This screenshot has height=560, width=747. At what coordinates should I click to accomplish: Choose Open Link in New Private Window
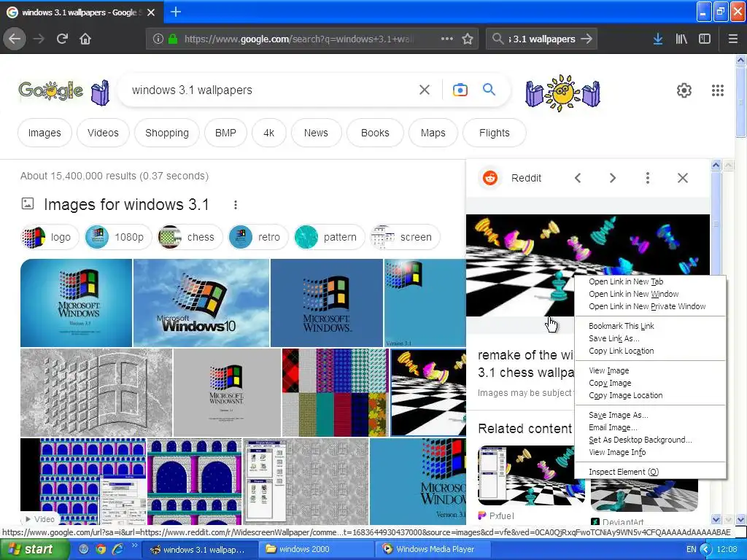click(x=650, y=306)
